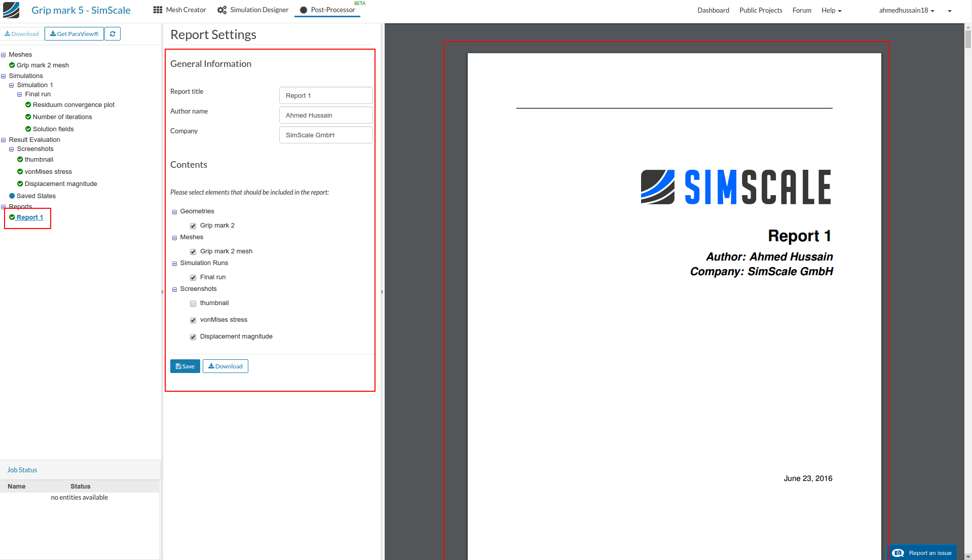The image size is (972, 560).
Task: Click green status icon beside Displacement magnitude in tree
Action: pyautogui.click(x=20, y=183)
